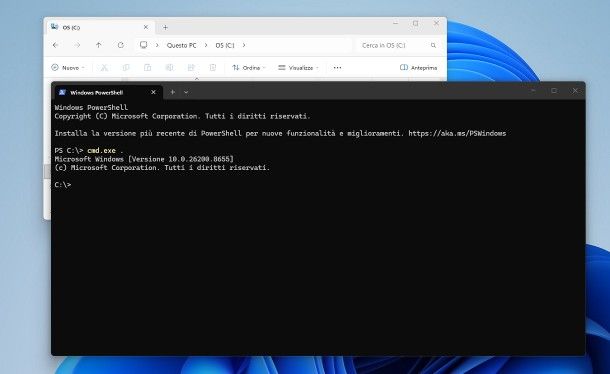Click the Delete trash icon in Explorer toolbar
610x374 pixels.
213,68
